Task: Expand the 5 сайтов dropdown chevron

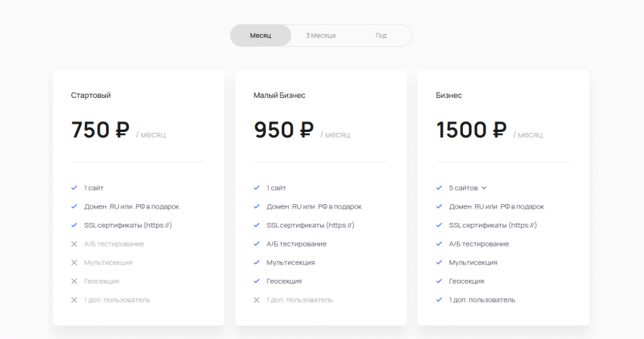Action: tap(484, 188)
